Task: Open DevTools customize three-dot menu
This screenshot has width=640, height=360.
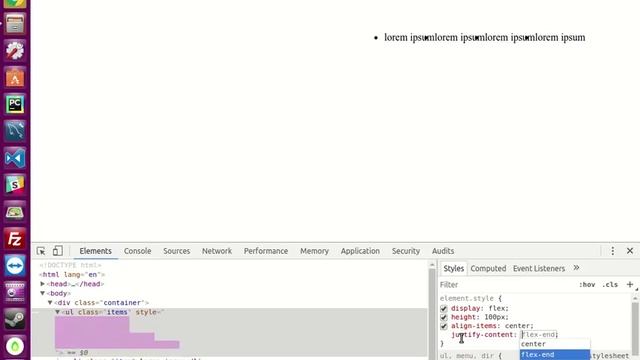Action: tap(612, 251)
